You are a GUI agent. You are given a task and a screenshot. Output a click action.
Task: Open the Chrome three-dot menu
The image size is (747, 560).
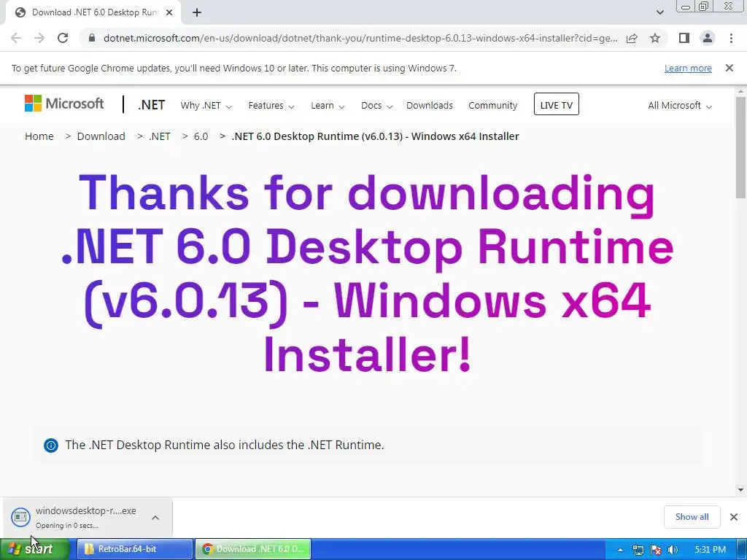[x=731, y=38]
